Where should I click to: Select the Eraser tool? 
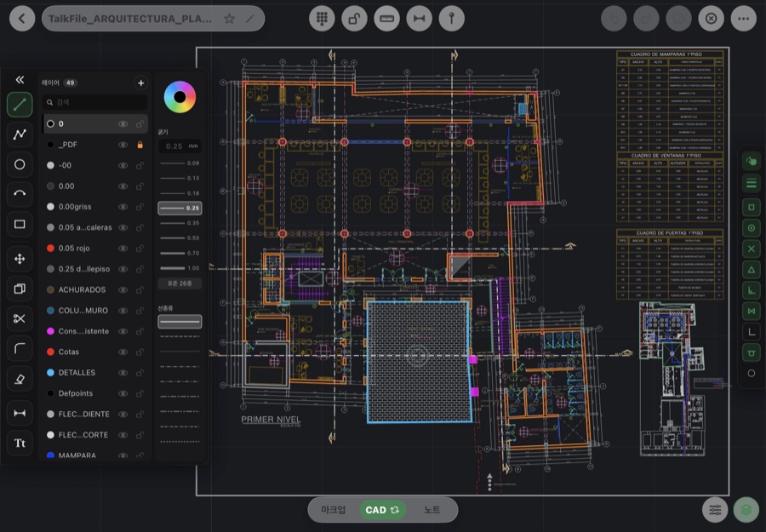pos(20,379)
